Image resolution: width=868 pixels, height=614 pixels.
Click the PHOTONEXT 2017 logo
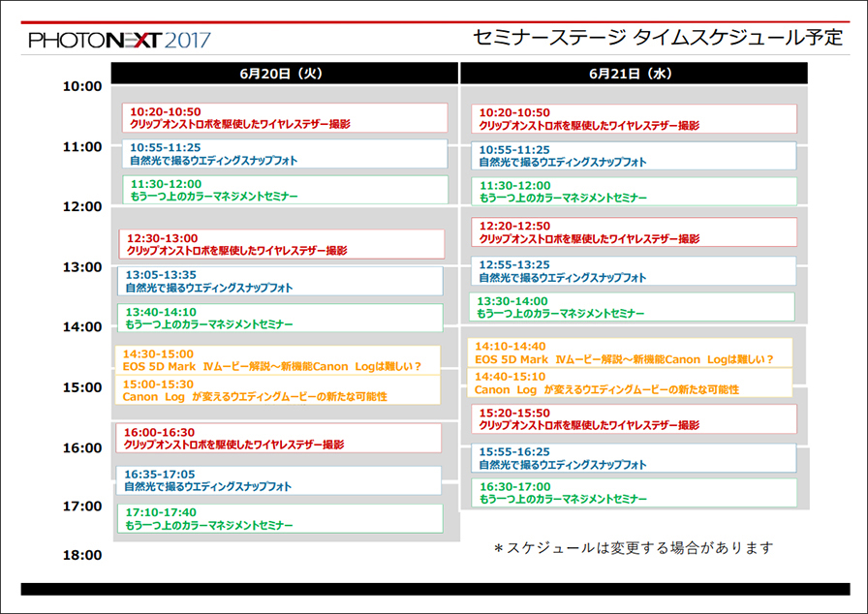click(119, 40)
